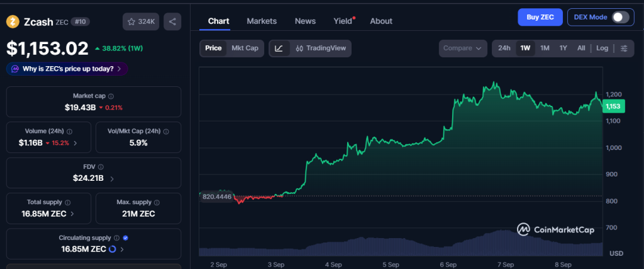Viewport: 644px width, 269px height.
Task: Set chart range to 1W
Action: coord(525,49)
